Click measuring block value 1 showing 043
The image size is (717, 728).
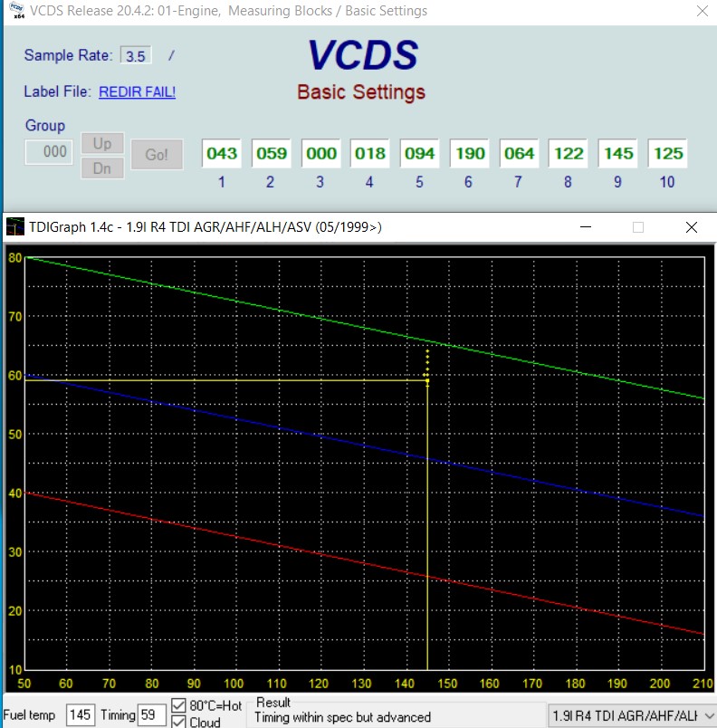point(222,154)
